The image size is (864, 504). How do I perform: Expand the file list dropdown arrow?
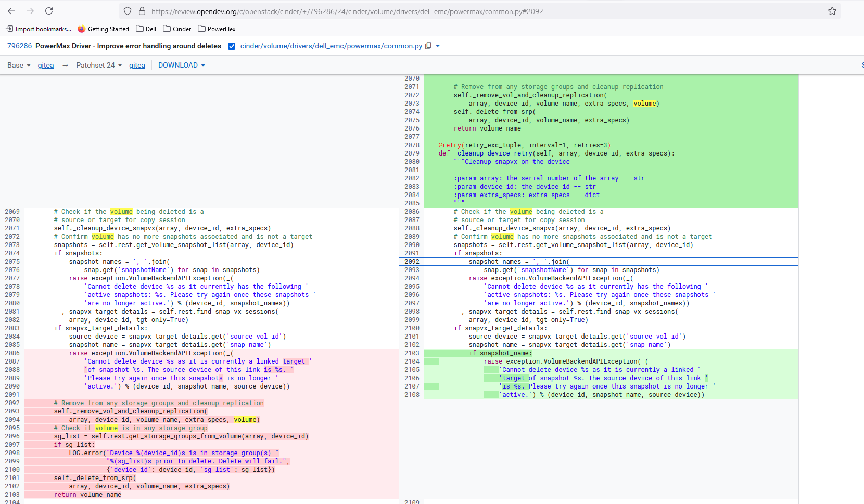pos(438,46)
